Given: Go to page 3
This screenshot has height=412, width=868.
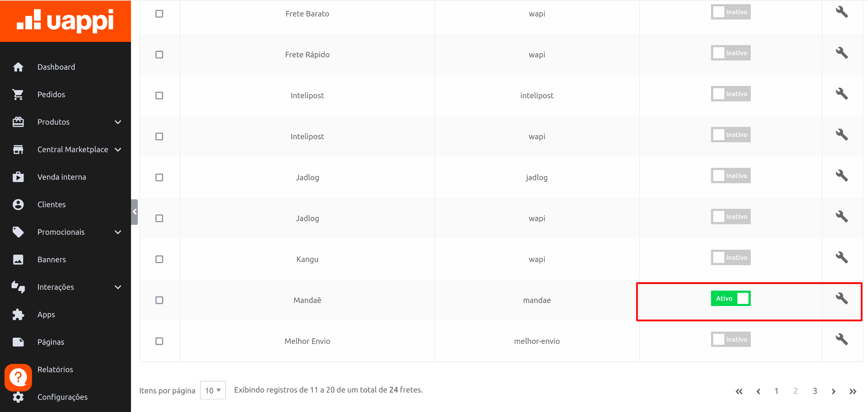Looking at the screenshot, I should pyautogui.click(x=814, y=391).
